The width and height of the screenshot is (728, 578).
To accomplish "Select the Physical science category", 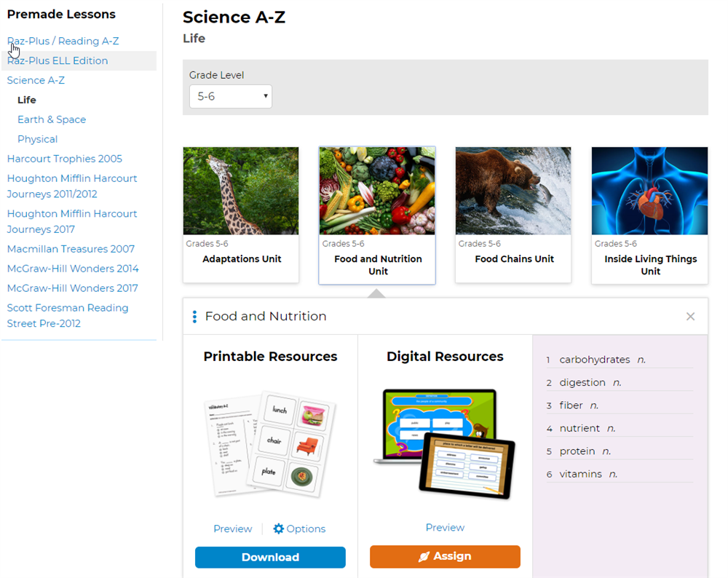I will (38, 139).
